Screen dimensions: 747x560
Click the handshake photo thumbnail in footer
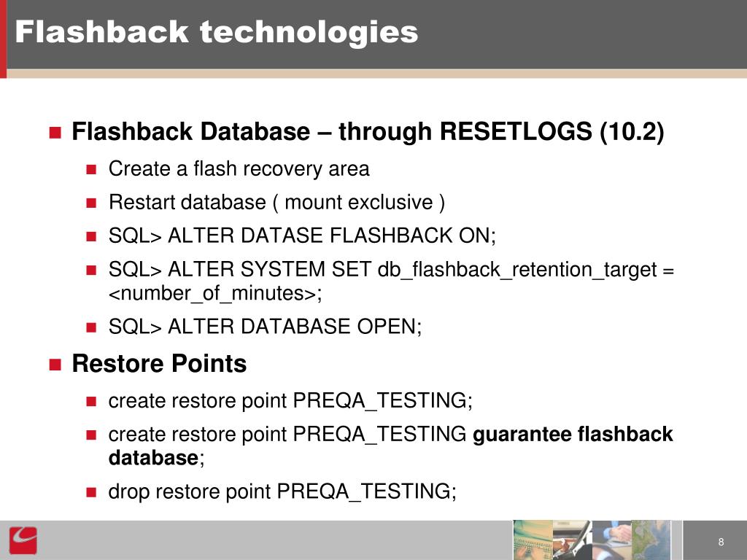tap(612, 540)
